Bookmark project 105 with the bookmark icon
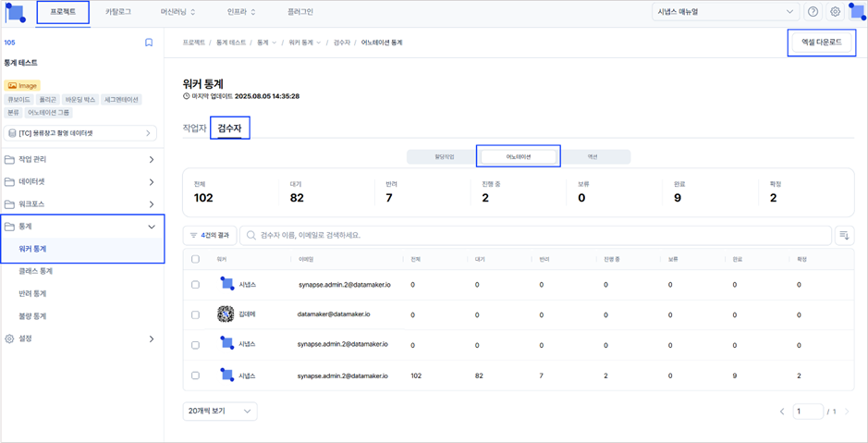868x443 pixels. coord(148,43)
